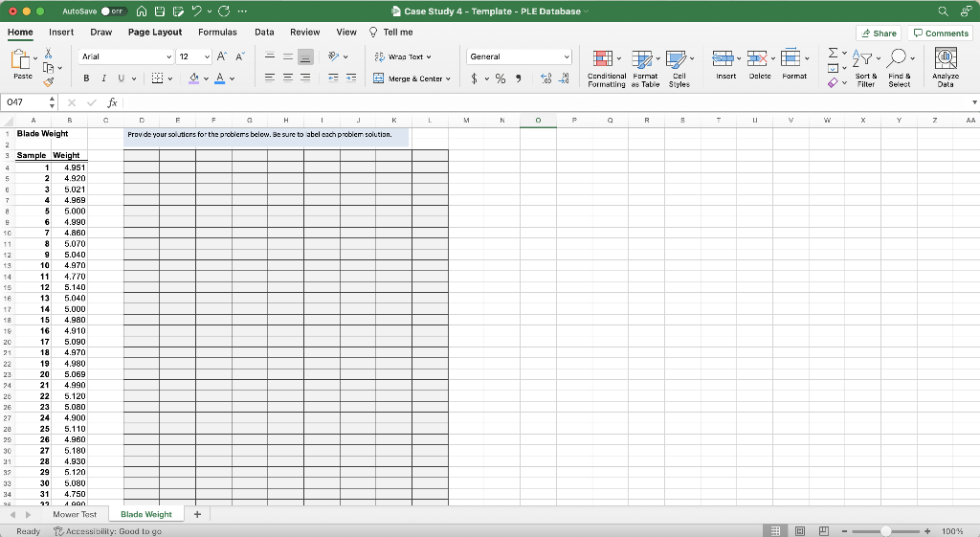Toggle the AutoSave switch

pyautogui.click(x=114, y=11)
